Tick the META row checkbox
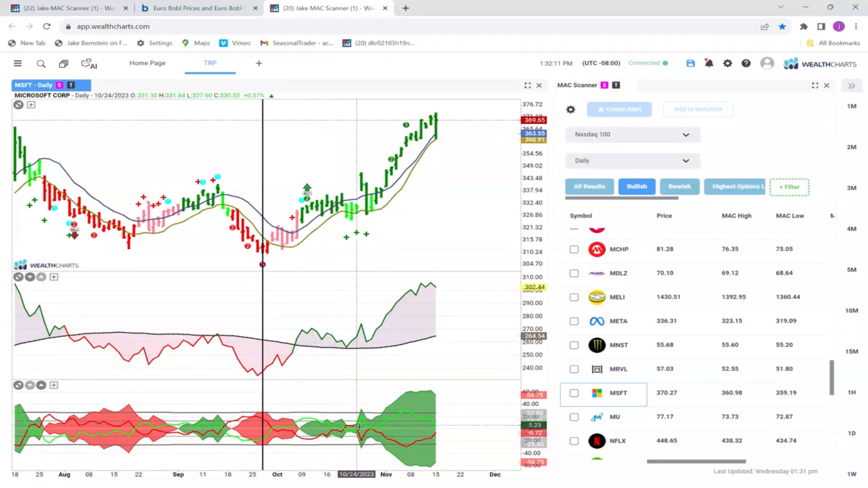 pos(574,321)
